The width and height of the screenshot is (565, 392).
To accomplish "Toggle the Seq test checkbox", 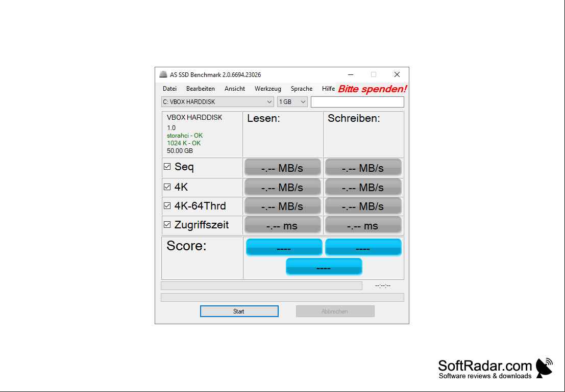I will [x=167, y=167].
